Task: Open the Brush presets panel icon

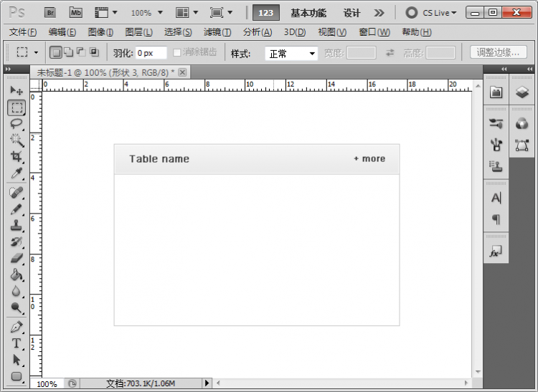Action: point(496,124)
